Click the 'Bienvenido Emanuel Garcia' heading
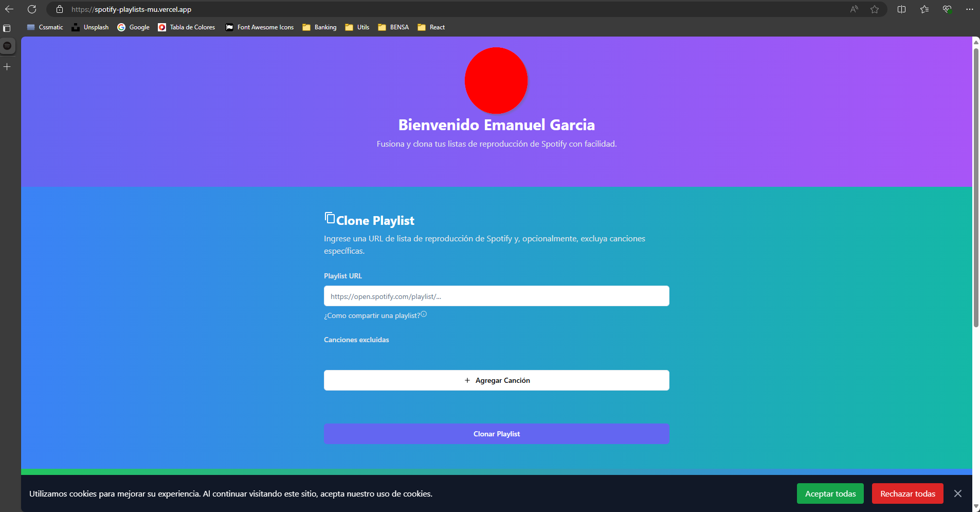 [x=497, y=125]
